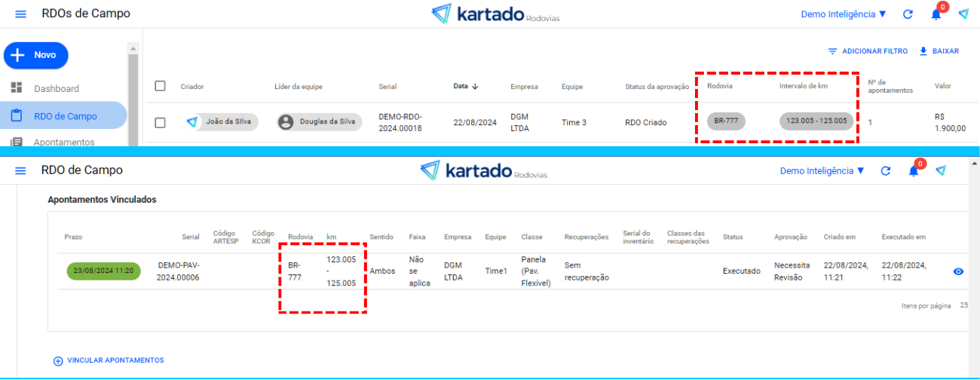Open hamburger menu in RDOs de Campo header
Image resolution: width=980 pixels, height=380 pixels.
click(20, 14)
